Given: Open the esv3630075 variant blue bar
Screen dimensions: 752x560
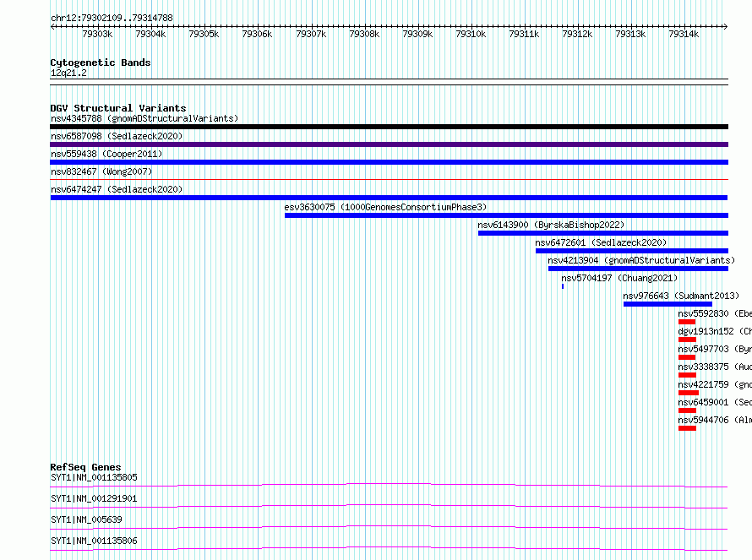Looking at the screenshot, I should coord(506,215).
